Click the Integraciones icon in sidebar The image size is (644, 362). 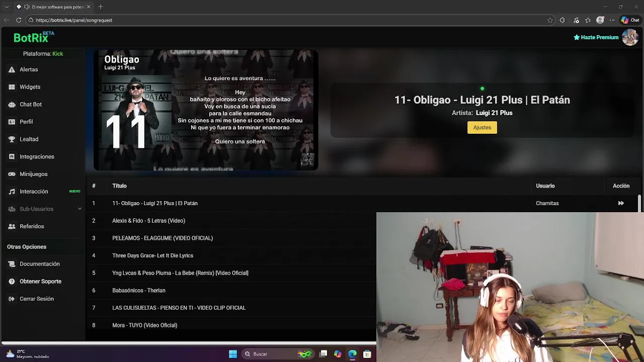pos(12,157)
